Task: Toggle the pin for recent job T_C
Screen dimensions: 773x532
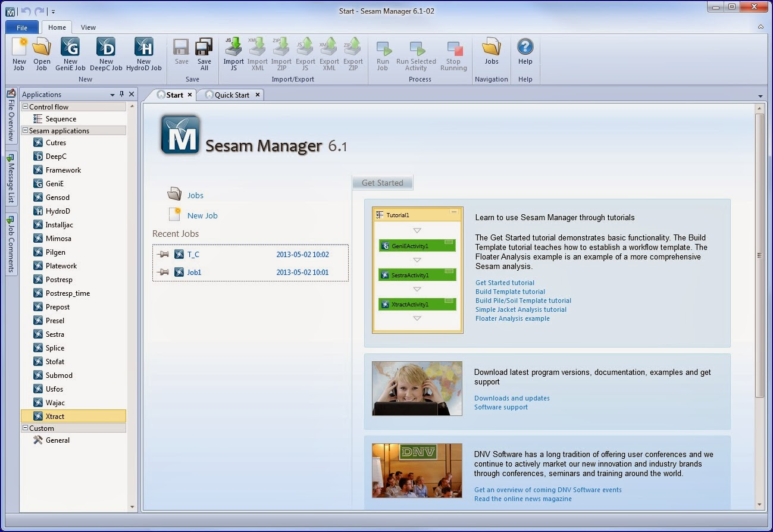Action: pyautogui.click(x=162, y=255)
